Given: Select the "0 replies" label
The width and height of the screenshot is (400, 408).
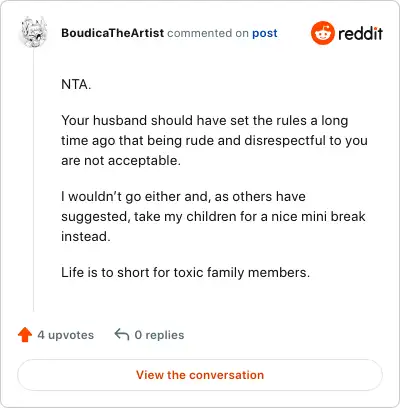Looking at the screenshot, I should 159,335.
